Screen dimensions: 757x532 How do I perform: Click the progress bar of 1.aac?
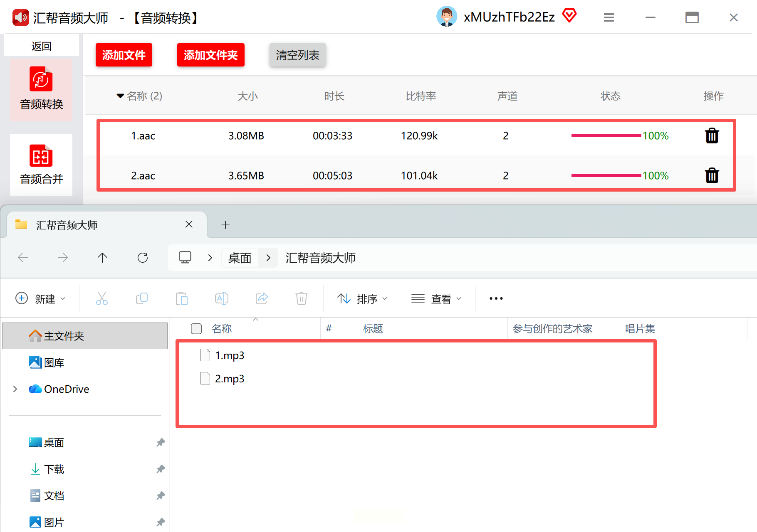click(x=606, y=136)
